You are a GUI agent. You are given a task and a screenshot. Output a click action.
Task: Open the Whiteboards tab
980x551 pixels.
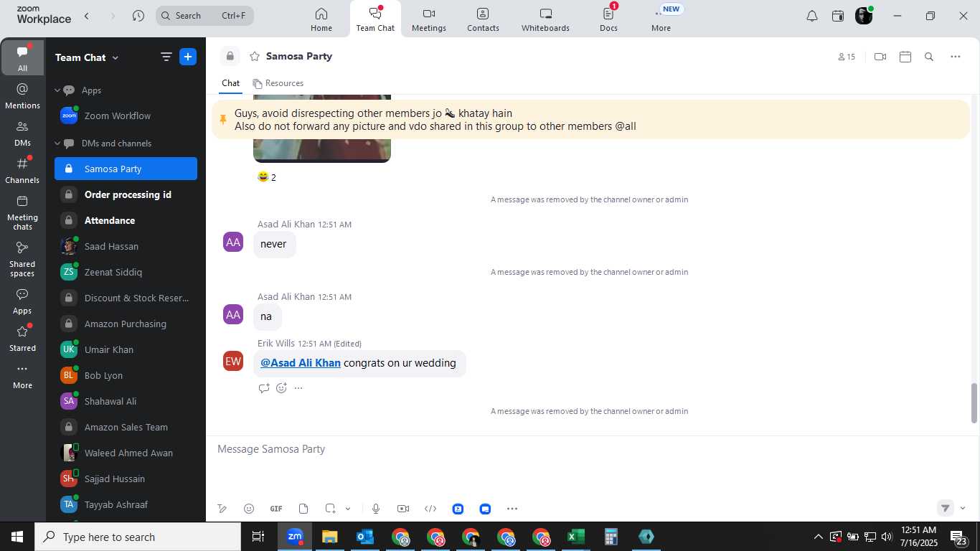tap(545, 19)
